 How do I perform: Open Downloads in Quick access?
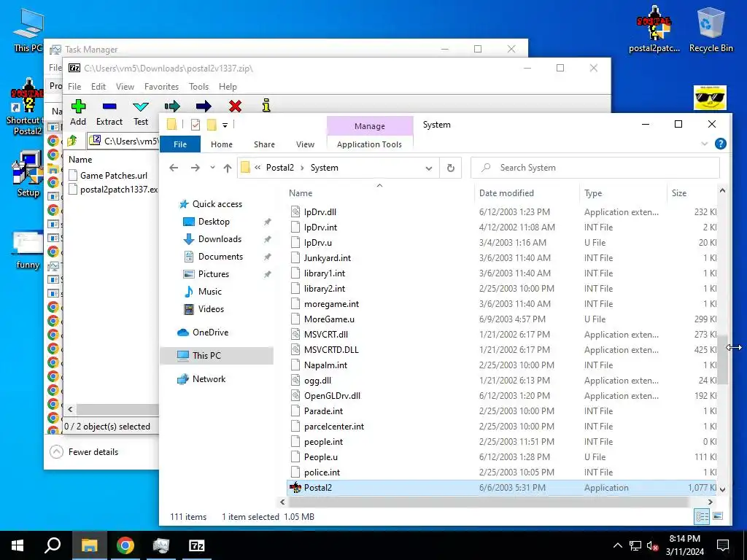tap(220, 239)
